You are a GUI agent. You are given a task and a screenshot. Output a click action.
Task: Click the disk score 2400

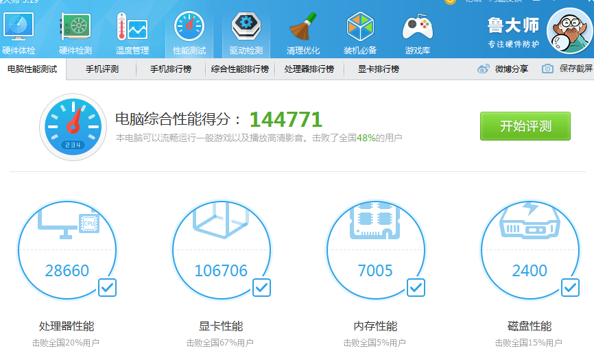(530, 271)
